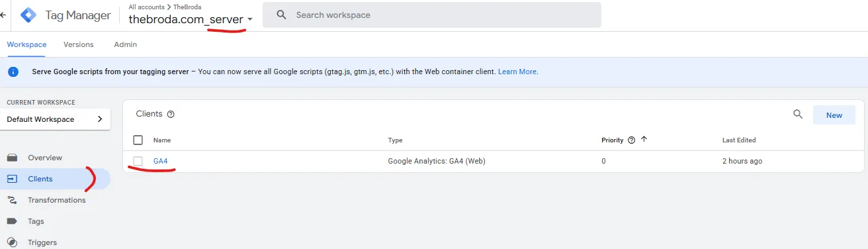Click the New client button
Screen dimensions: 868x249
[x=834, y=115]
